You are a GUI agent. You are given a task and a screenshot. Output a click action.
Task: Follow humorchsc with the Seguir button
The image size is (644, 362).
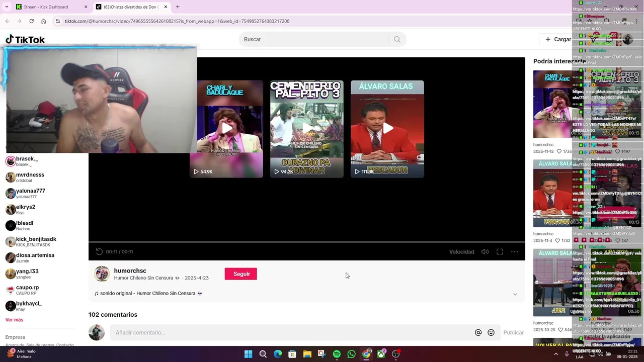[x=241, y=274]
